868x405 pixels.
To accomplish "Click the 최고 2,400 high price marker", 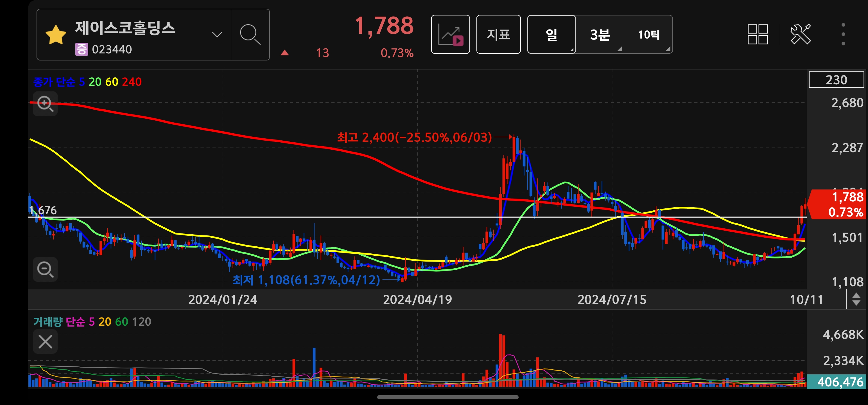I will pos(414,137).
